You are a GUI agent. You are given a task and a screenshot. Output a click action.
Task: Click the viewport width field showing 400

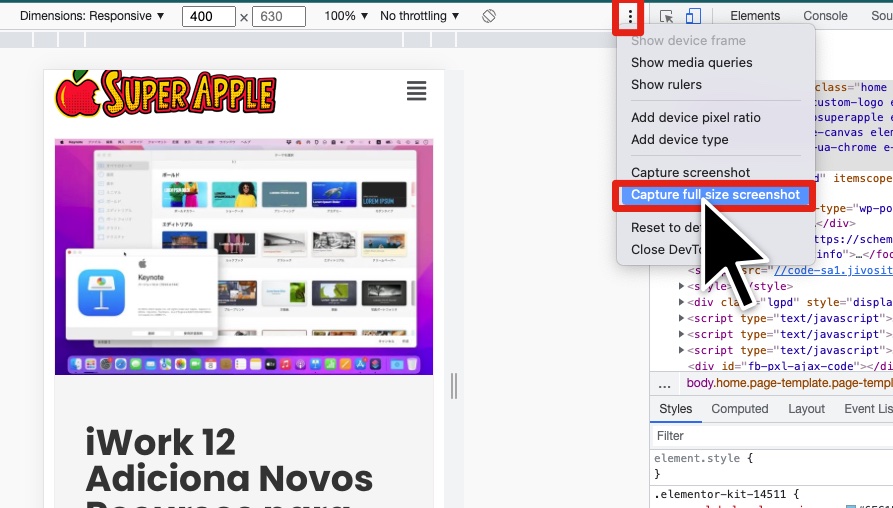pyautogui.click(x=208, y=17)
